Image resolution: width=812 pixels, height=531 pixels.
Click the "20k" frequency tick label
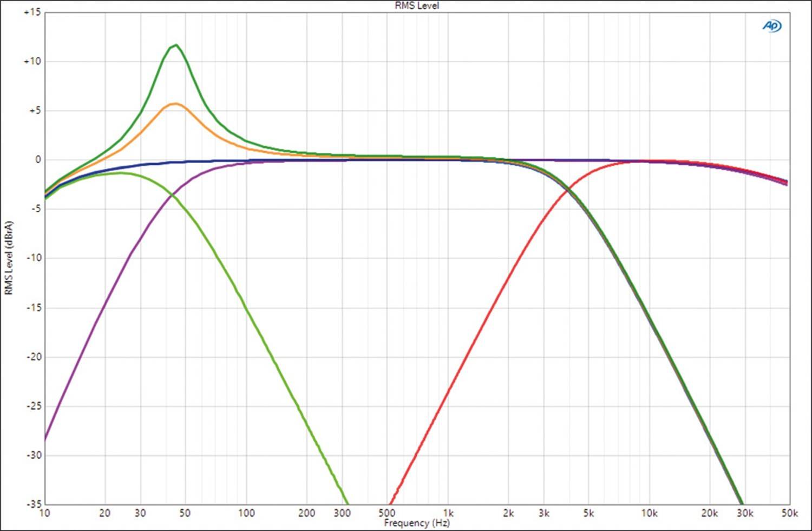click(x=710, y=513)
